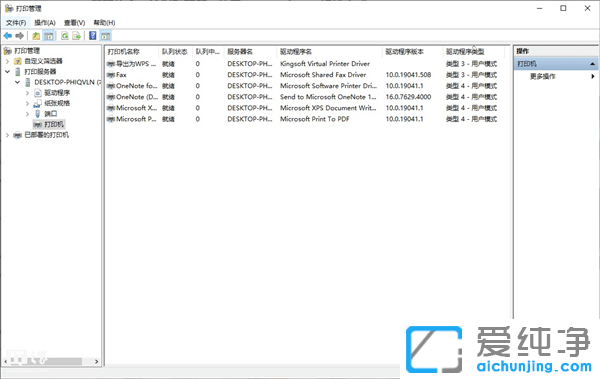Screen dimensions: 600x379
Task: Go forward with the gray right arrow
Action: pyautogui.click(x=20, y=36)
